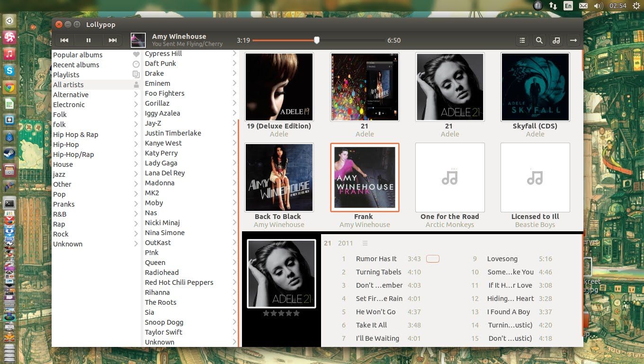Open the system volume indicator
The width and height of the screenshot is (644, 364).
pos(599,6)
